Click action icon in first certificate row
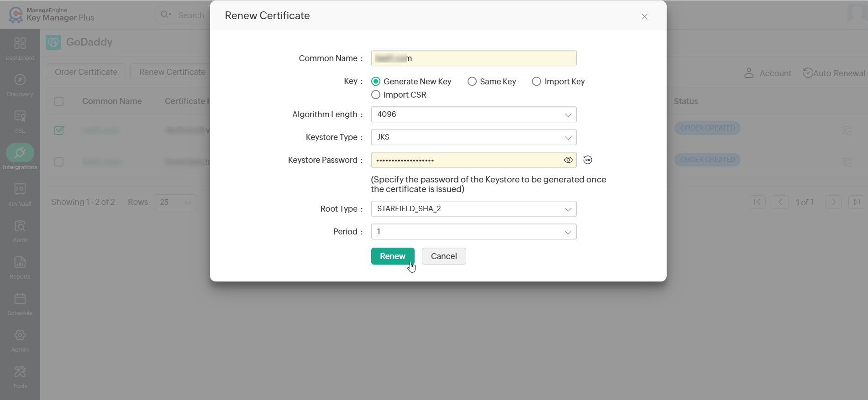Image resolution: width=868 pixels, height=400 pixels. [847, 130]
